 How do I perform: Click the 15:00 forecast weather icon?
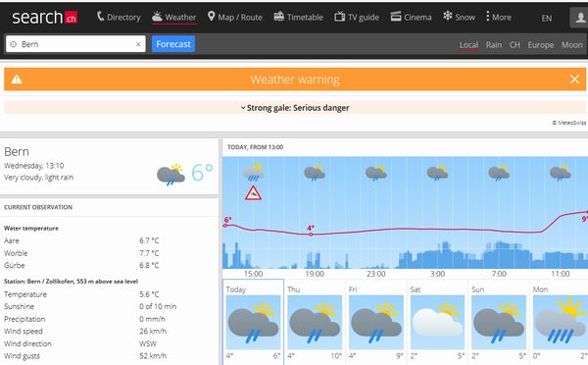pyautogui.click(x=254, y=173)
